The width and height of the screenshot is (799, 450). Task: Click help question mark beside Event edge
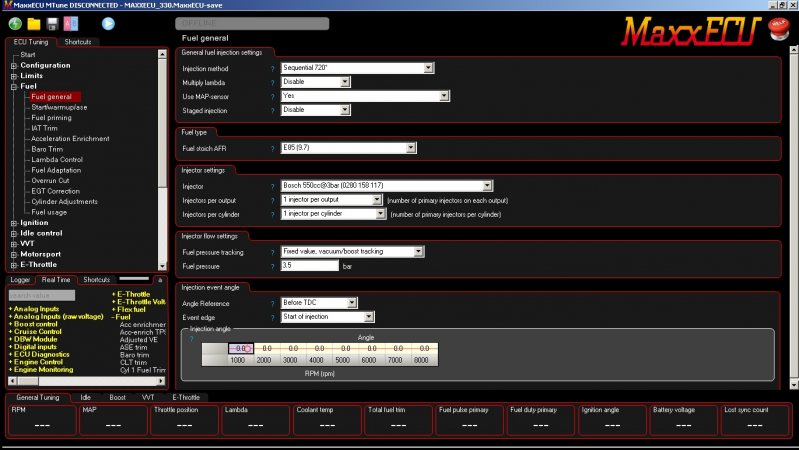[273, 317]
